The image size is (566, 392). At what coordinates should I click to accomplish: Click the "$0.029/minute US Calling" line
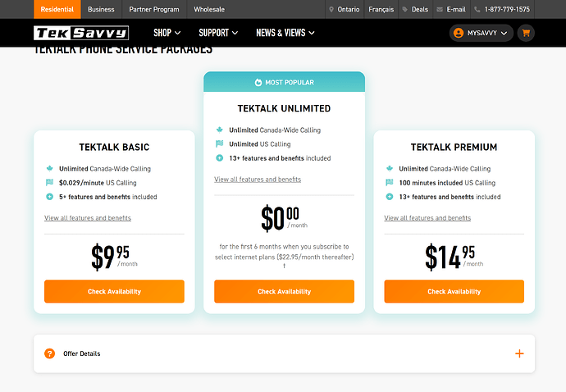pos(98,183)
